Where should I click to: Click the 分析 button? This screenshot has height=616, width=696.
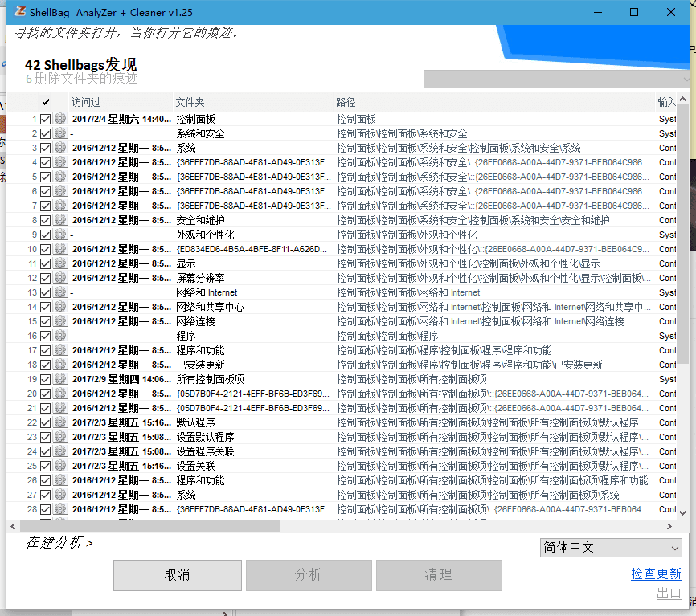pyautogui.click(x=309, y=575)
